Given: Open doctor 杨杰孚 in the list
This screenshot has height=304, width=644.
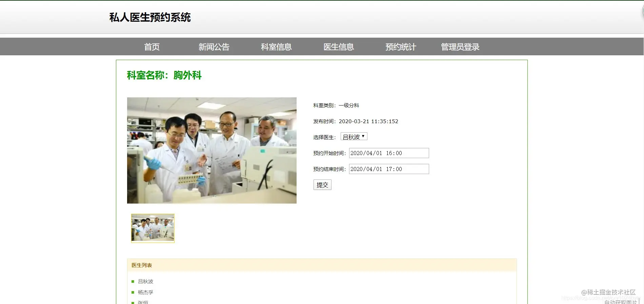Looking at the screenshot, I should (146, 292).
